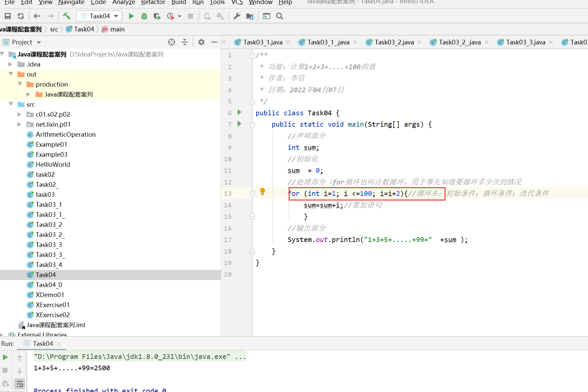Collapse the out folder

pos(10,74)
